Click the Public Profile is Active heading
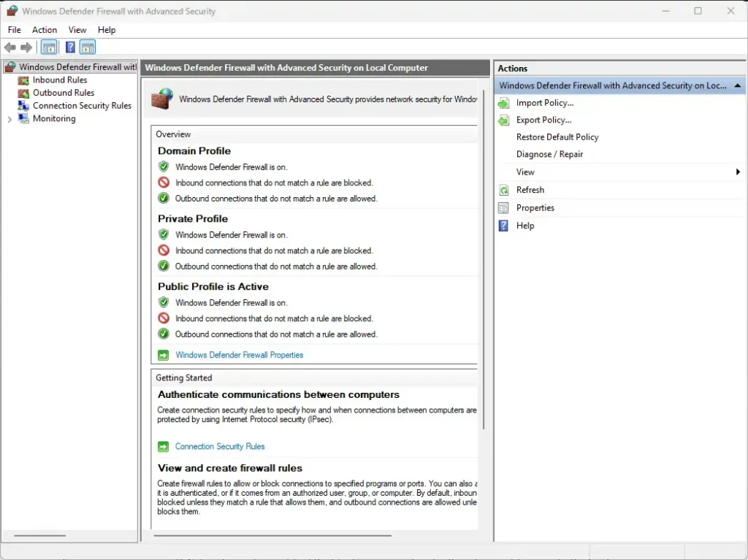The width and height of the screenshot is (748, 560). (x=213, y=287)
